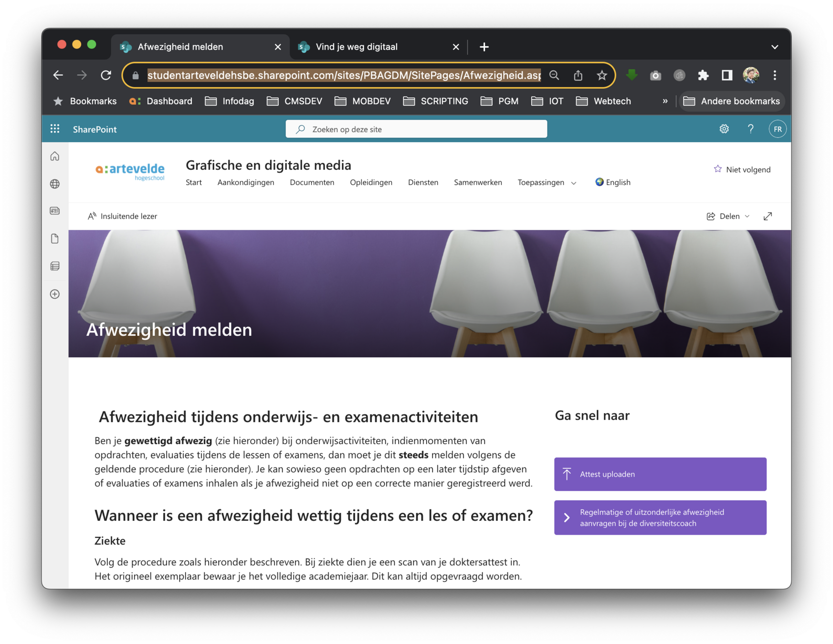Open Regelmatige of uitzonderlijke afwezigheid link
This screenshot has height=644, width=833.
click(x=660, y=518)
